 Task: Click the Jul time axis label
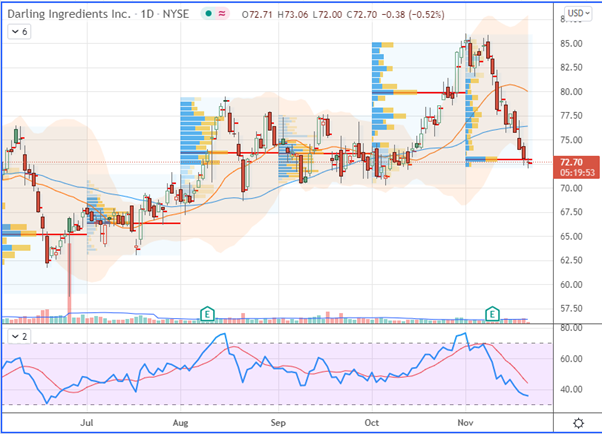87,423
